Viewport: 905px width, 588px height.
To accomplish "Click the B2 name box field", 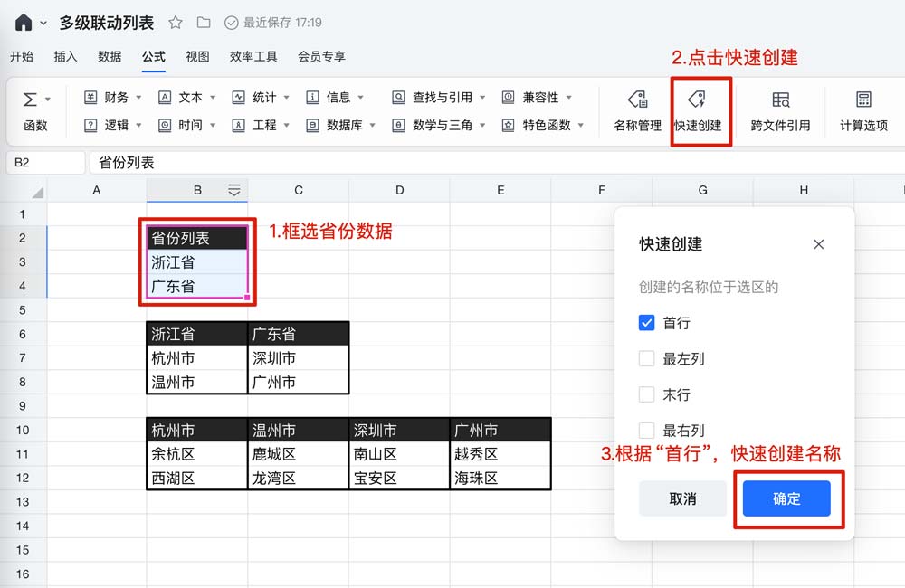I will [x=45, y=163].
